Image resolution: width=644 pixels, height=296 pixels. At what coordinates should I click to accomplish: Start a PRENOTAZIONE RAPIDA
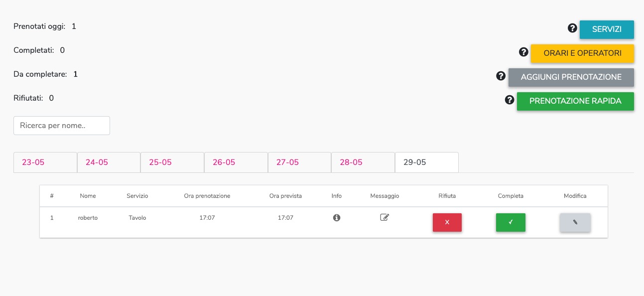[575, 101]
